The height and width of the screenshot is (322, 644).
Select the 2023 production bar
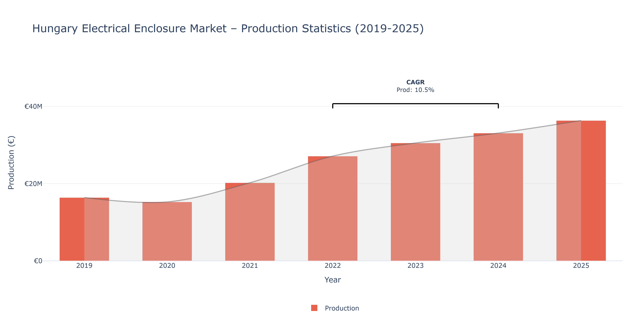click(x=415, y=202)
